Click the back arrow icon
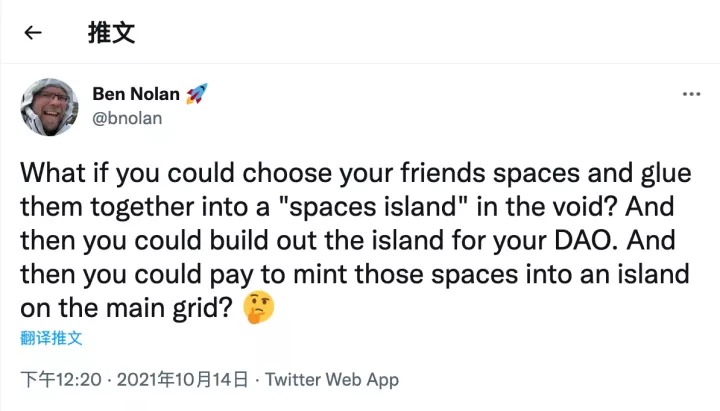Screen dimensions: 720x411 pos(33,32)
